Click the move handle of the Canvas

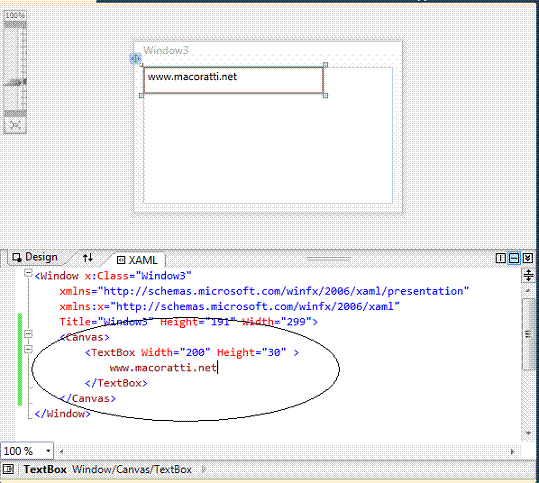(x=135, y=58)
